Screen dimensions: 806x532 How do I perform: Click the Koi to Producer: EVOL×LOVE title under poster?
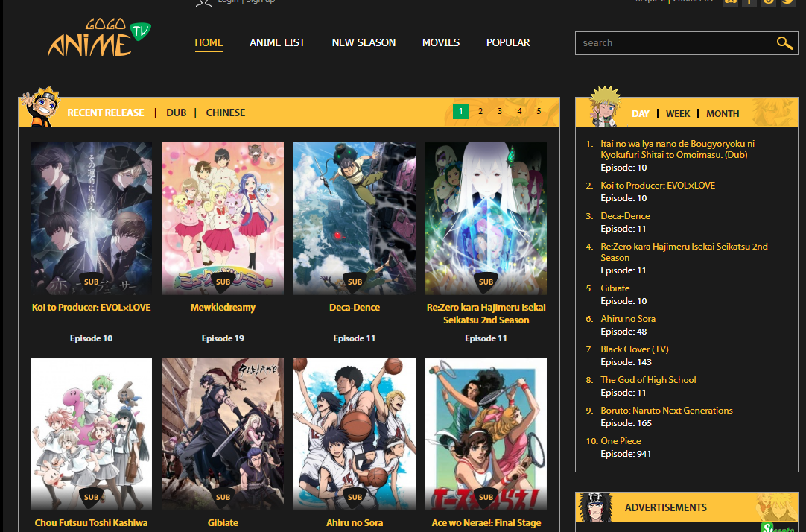[91, 308]
